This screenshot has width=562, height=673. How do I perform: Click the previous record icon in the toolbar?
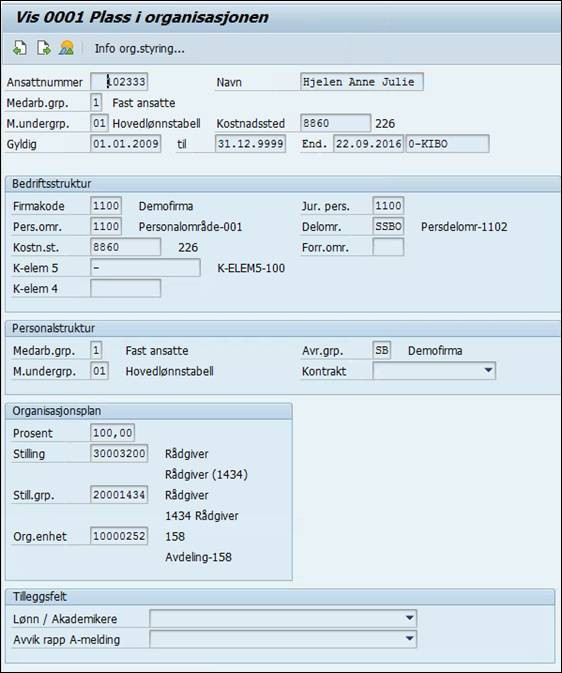pyautogui.click(x=20, y=48)
